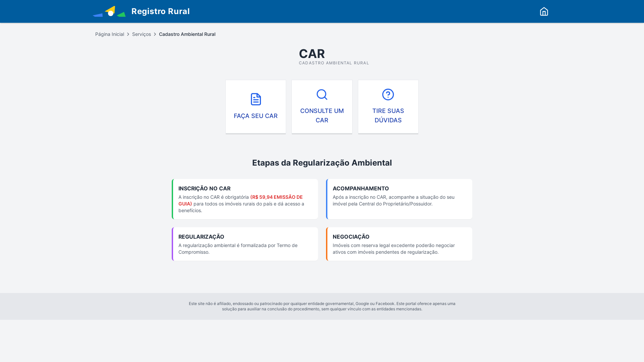The image size is (644, 362).
Task: Click the CONSULTE UM CAR label
Action: coord(322,115)
